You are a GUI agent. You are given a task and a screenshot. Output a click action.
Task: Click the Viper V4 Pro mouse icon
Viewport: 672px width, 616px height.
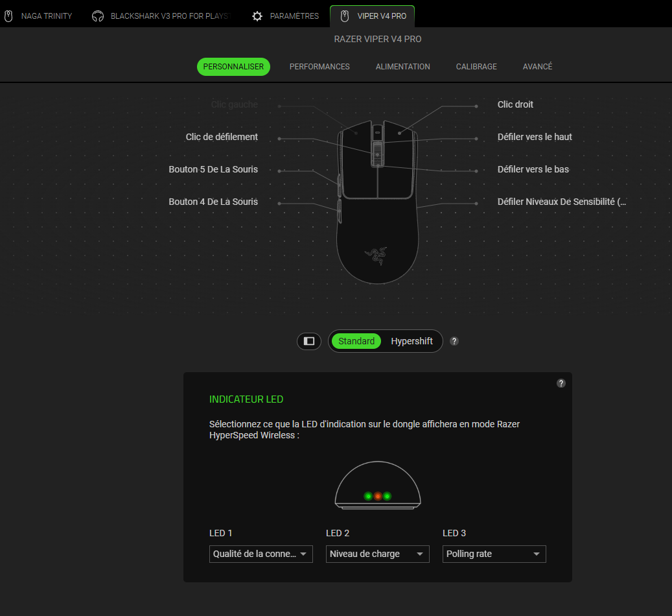click(345, 16)
